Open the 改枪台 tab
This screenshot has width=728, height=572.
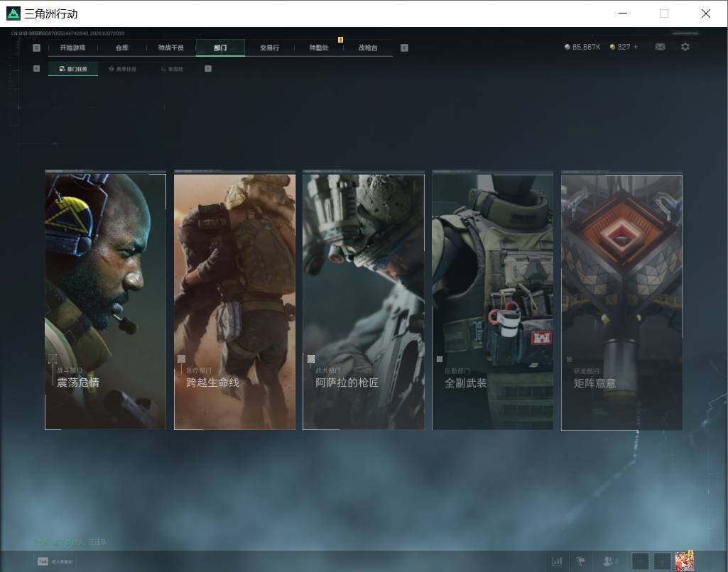[x=368, y=48]
